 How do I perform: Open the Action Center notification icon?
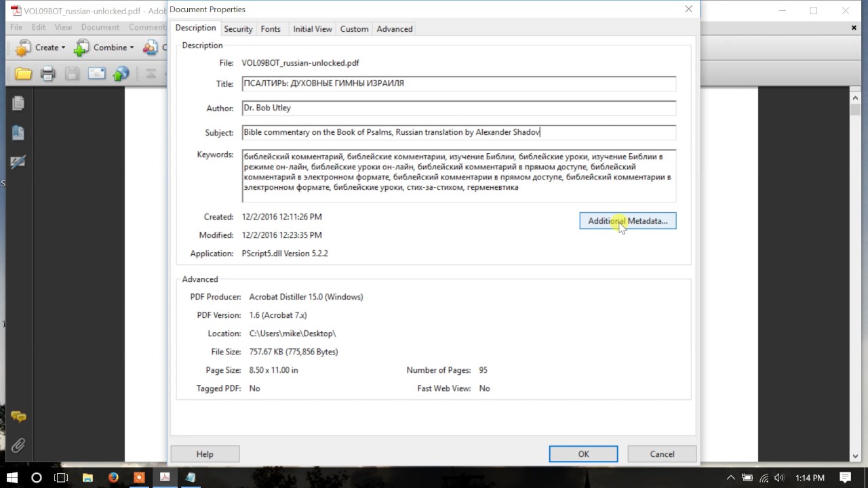point(846,478)
